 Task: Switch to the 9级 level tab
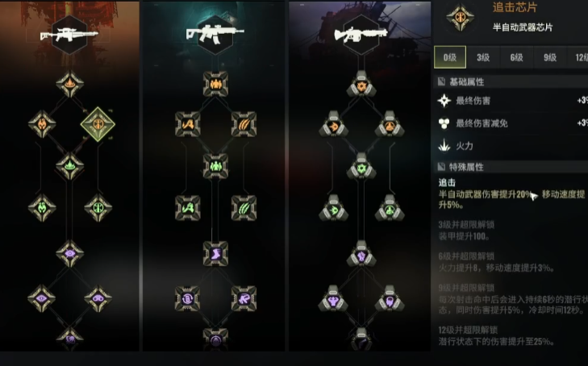550,57
